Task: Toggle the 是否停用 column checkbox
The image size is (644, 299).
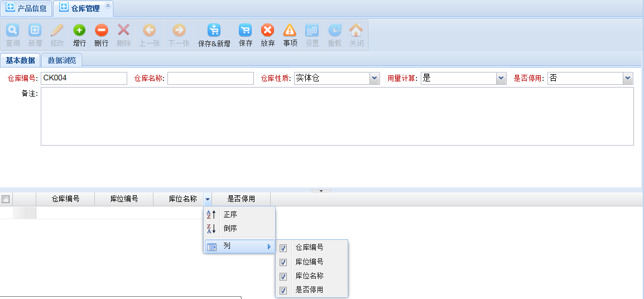Action: 283,290
